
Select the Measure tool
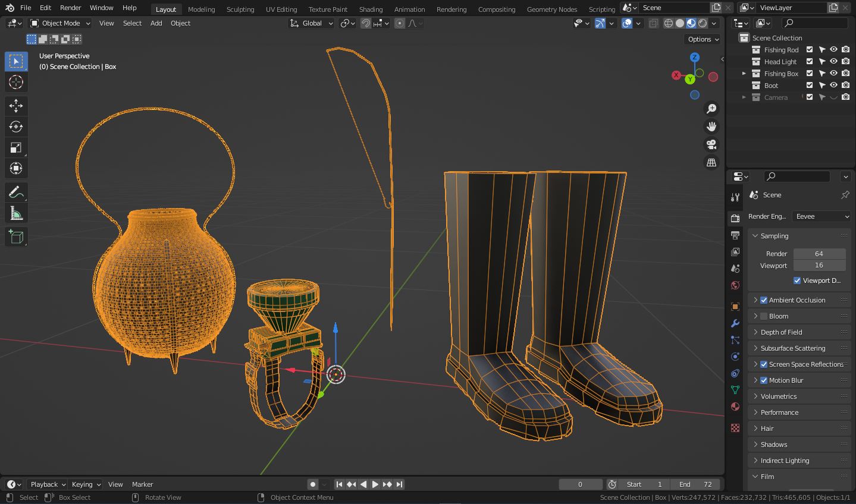coord(16,214)
